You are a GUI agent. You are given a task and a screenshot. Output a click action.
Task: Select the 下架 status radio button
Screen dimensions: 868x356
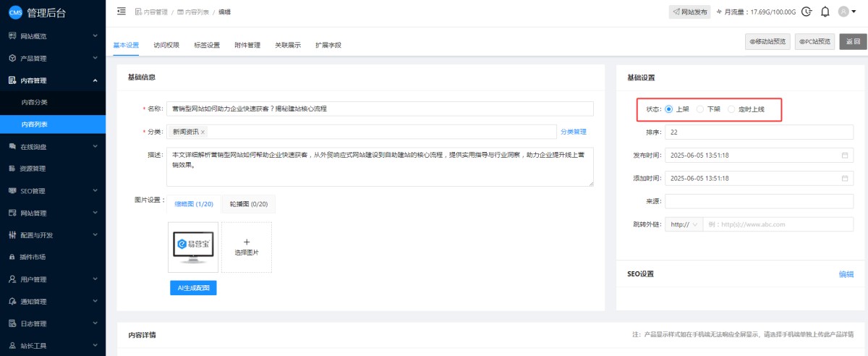point(700,109)
